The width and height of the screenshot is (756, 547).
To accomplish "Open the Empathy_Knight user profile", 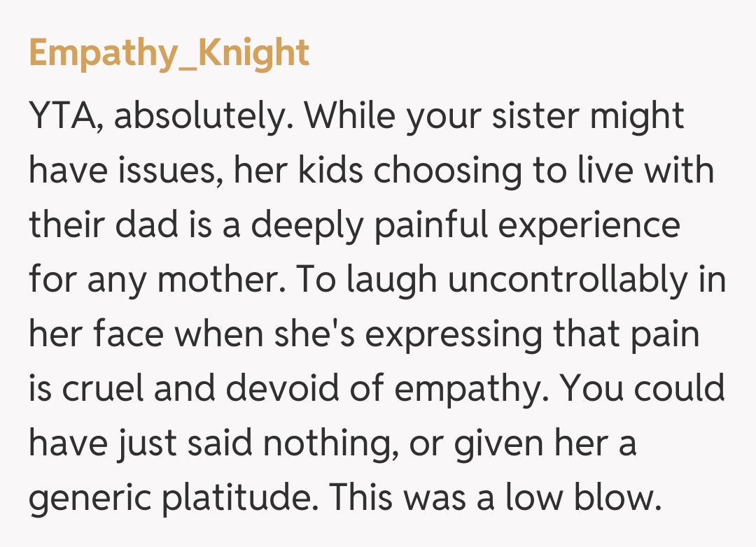I will 169,54.
